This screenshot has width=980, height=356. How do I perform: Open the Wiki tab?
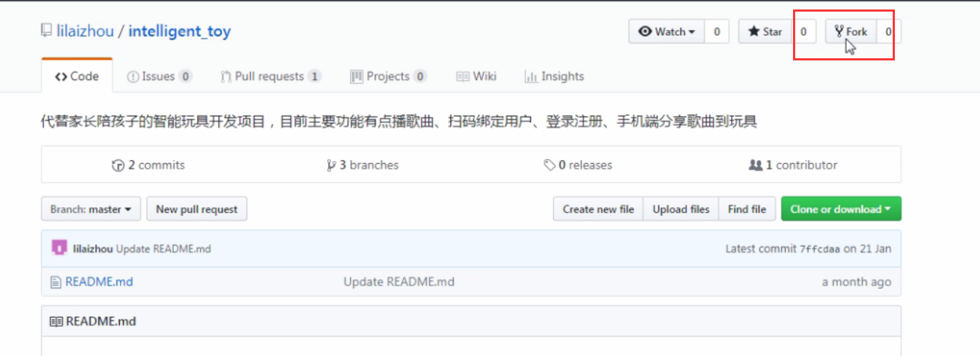coord(477,76)
